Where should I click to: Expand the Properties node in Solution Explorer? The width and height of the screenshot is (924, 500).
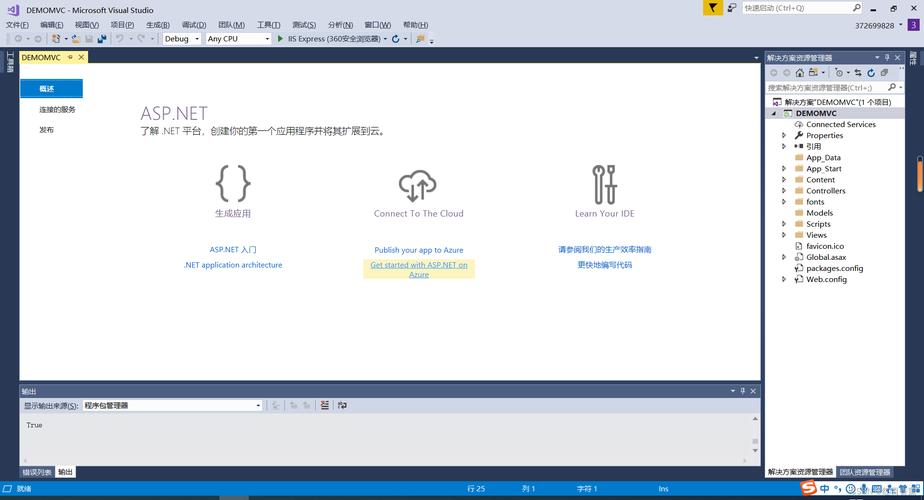(784, 136)
